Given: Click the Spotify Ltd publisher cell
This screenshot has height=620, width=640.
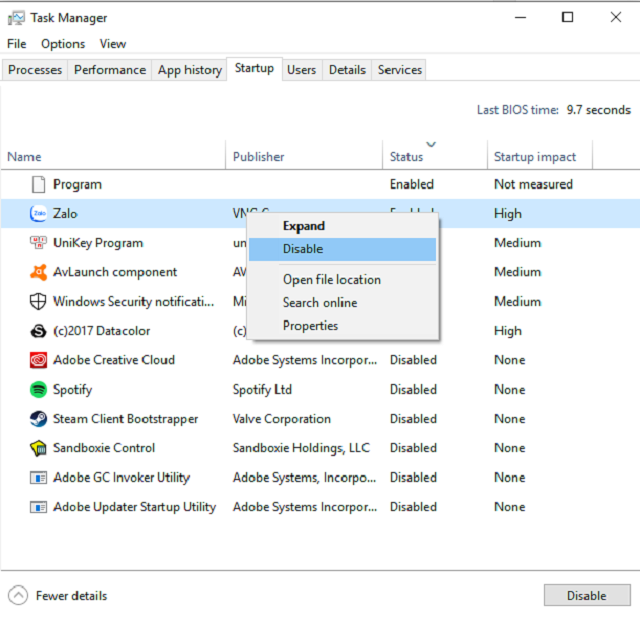Looking at the screenshot, I should click(262, 390).
